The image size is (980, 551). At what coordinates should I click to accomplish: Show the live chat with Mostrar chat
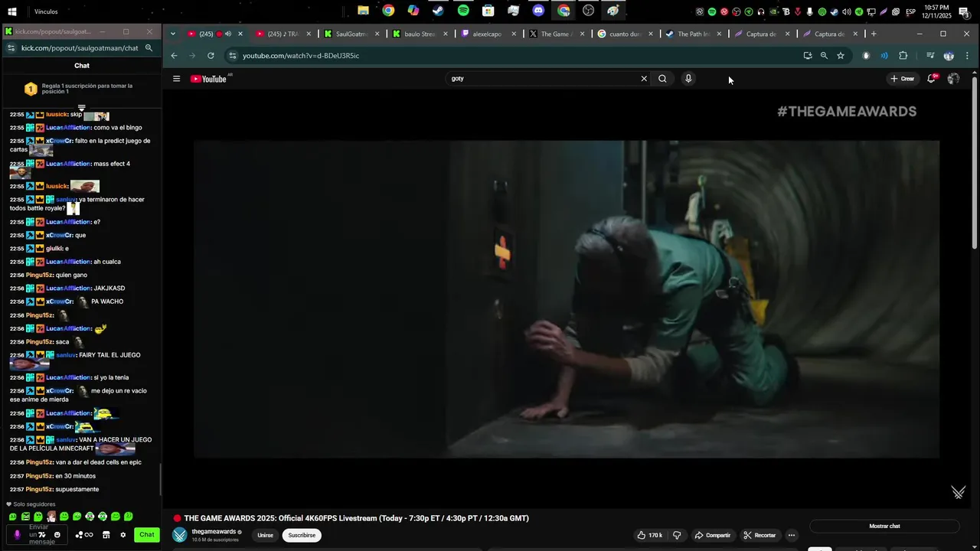click(x=884, y=527)
